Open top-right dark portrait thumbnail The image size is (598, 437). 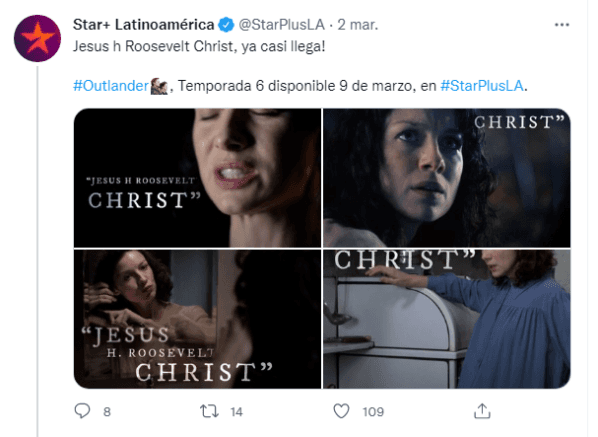pos(447,178)
